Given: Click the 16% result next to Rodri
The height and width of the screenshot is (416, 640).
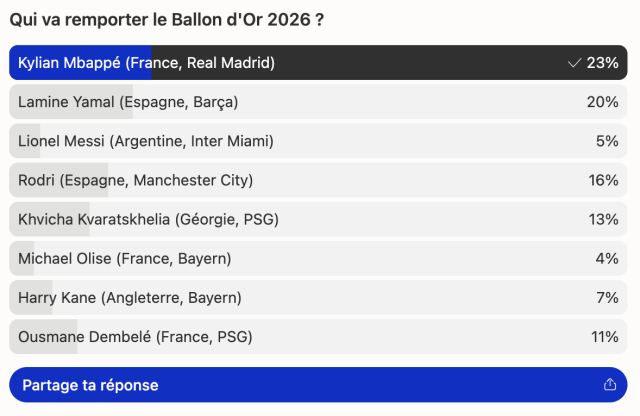Looking at the screenshot, I should pyautogui.click(x=603, y=180).
